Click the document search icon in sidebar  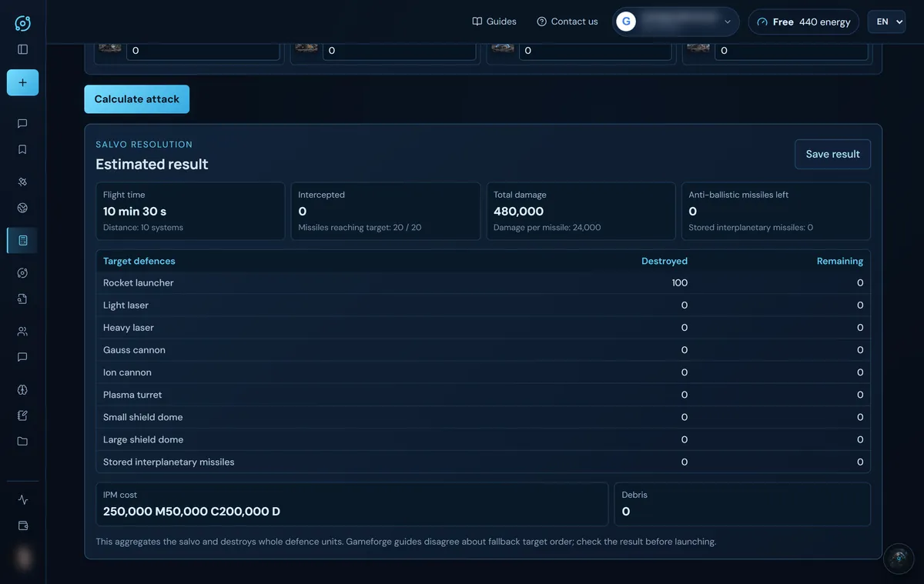click(22, 299)
